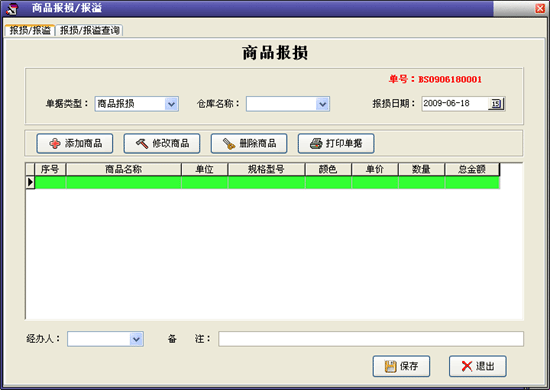Click the 备注 remarks input field
Screen dimensions: 550x390
pyautogui.click(x=371, y=339)
